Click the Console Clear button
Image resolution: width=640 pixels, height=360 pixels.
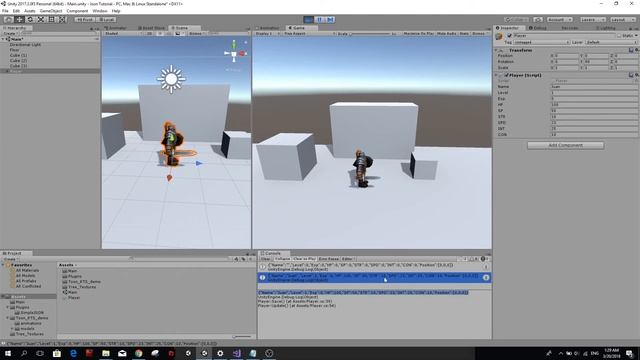click(x=266, y=259)
